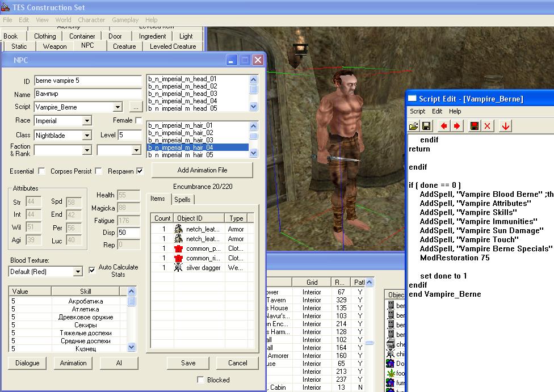The height and width of the screenshot is (392, 554).
Task: Click TES Construction Set title bar icon
Action: pyautogui.click(x=5, y=7)
